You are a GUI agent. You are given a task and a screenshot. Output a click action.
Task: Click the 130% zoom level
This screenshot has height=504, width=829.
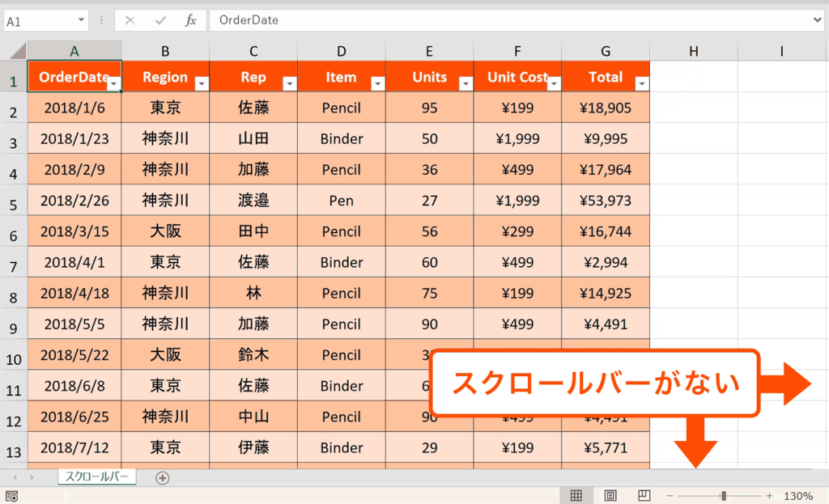click(798, 496)
